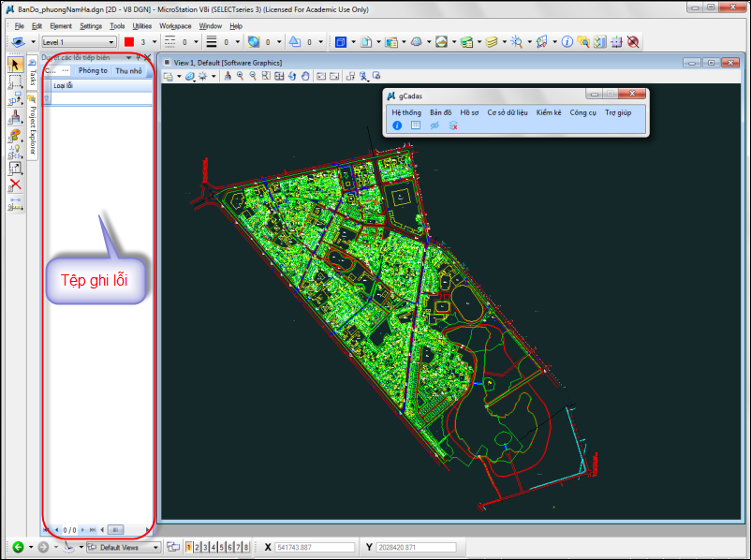Screen dimensions: 751x560
Task: Click the red active color swatch
Action: click(129, 42)
